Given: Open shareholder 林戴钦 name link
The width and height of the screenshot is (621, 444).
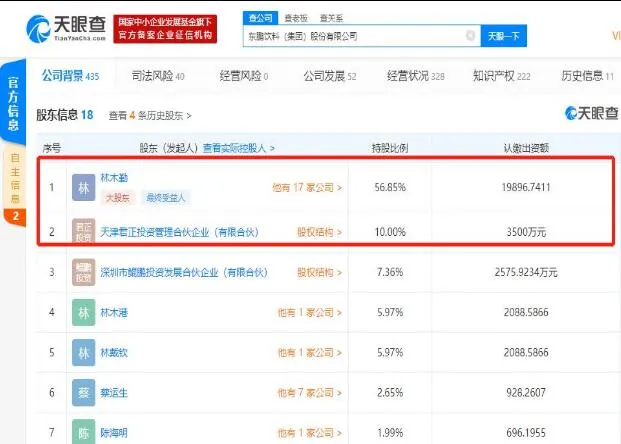Looking at the screenshot, I should [x=114, y=353].
